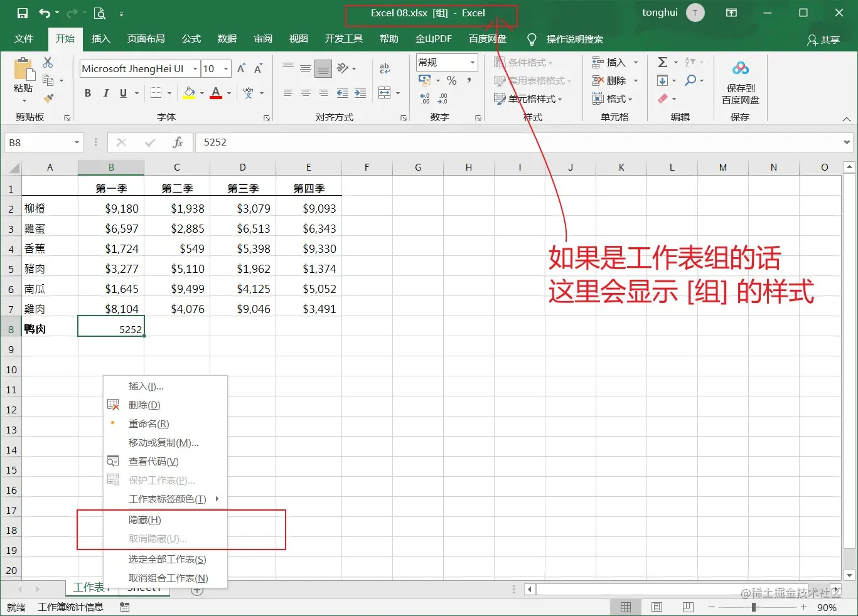Click the Clear eraser icon in the editing group

[x=663, y=98]
